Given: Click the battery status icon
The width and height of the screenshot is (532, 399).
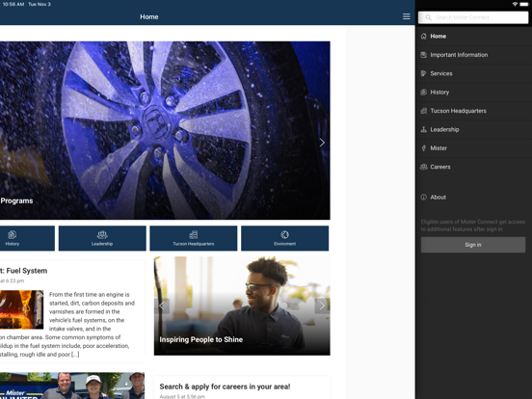Looking at the screenshot, I should coord(524,4).
